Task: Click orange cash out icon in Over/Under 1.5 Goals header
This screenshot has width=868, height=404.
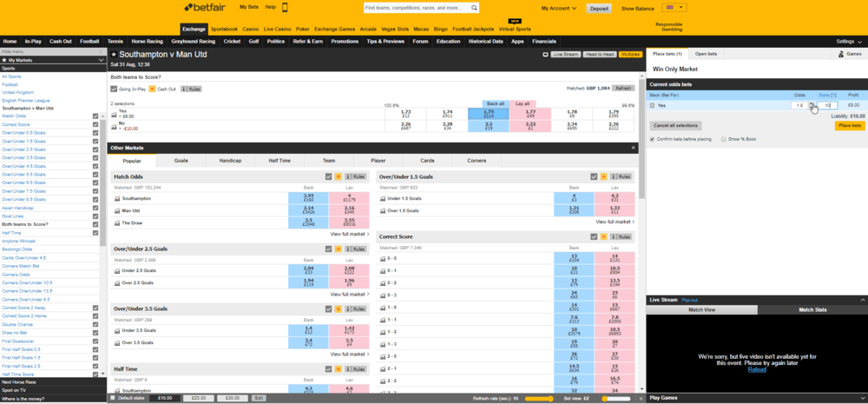Action: (603, 176)
